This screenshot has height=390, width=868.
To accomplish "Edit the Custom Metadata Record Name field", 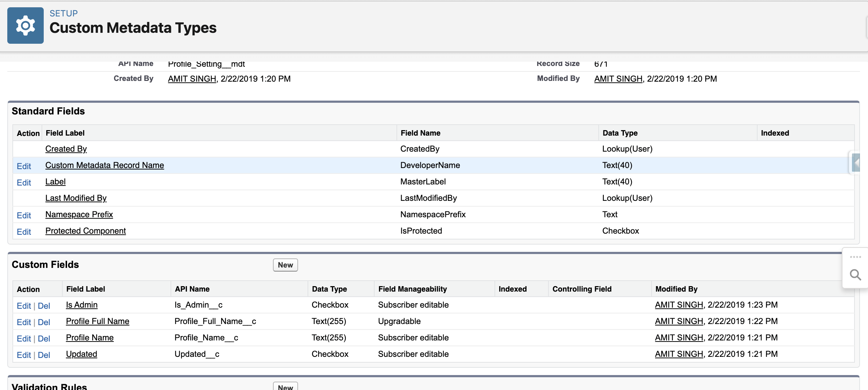I will (24, 166).
